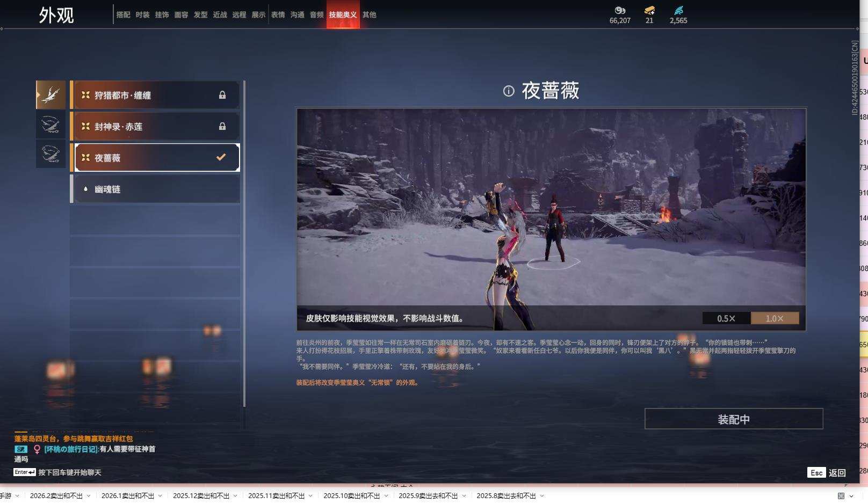Click the 装配中 button

coord(734,419)
